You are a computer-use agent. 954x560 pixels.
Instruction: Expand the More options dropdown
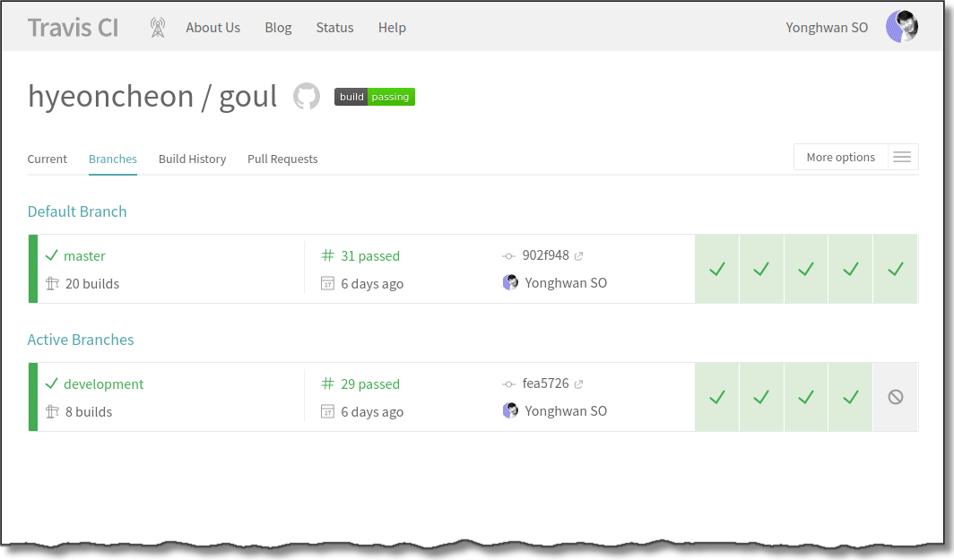click(x=840, y=158)
